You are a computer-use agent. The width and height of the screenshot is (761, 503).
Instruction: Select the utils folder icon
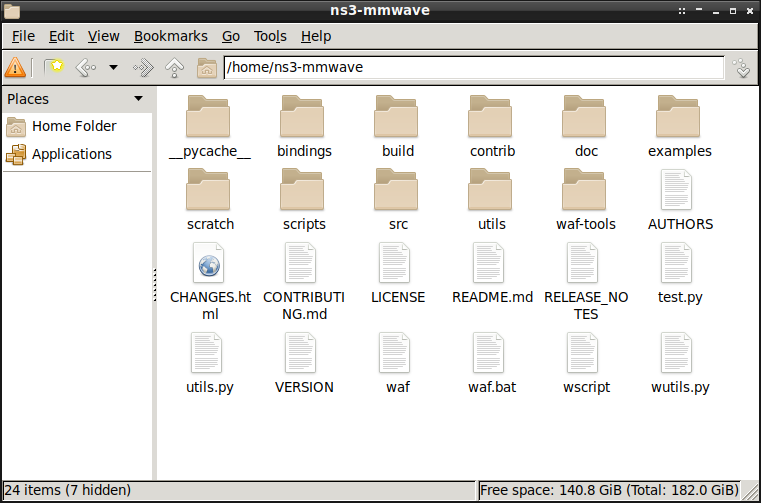490,189
